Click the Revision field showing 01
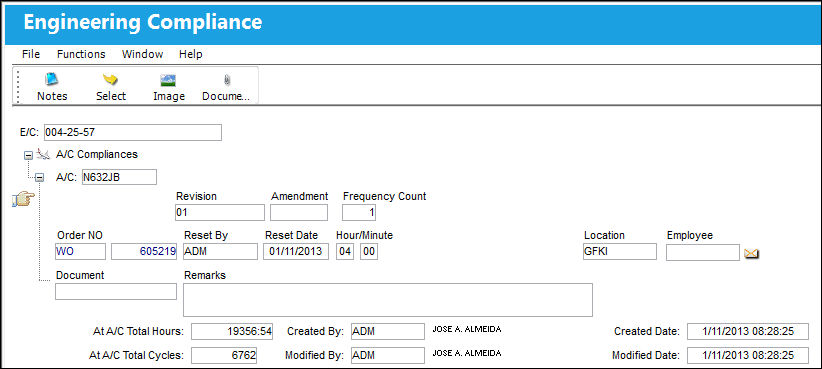This screenshot has width=822, height=369. coord(220,213)
